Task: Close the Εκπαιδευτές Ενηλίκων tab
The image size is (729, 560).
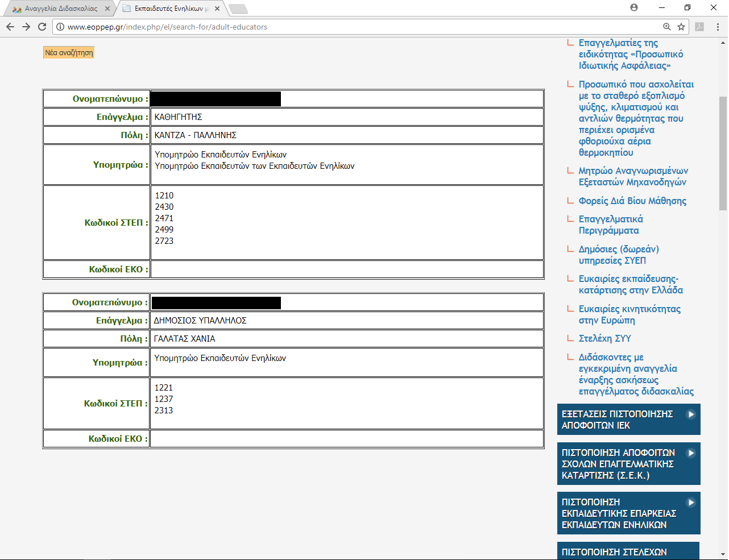Action: tap(217, 9)
